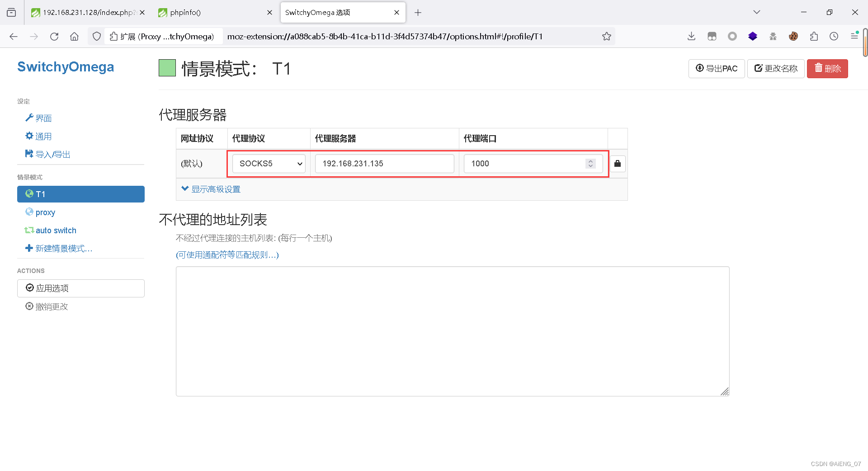Open the 通用 general settings
Image resolution: width=868 pixels, height=471 pixels.
pyautogui.click(x=39, y=137)
